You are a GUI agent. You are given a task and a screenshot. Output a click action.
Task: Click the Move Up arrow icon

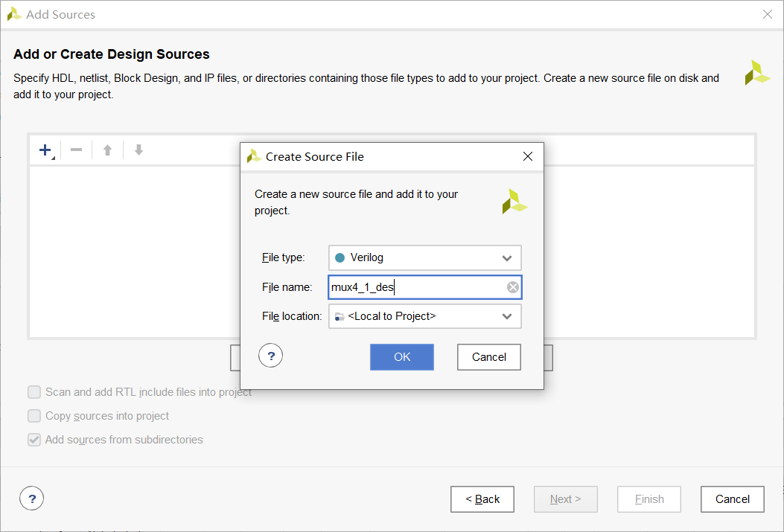tap(107, 150)
